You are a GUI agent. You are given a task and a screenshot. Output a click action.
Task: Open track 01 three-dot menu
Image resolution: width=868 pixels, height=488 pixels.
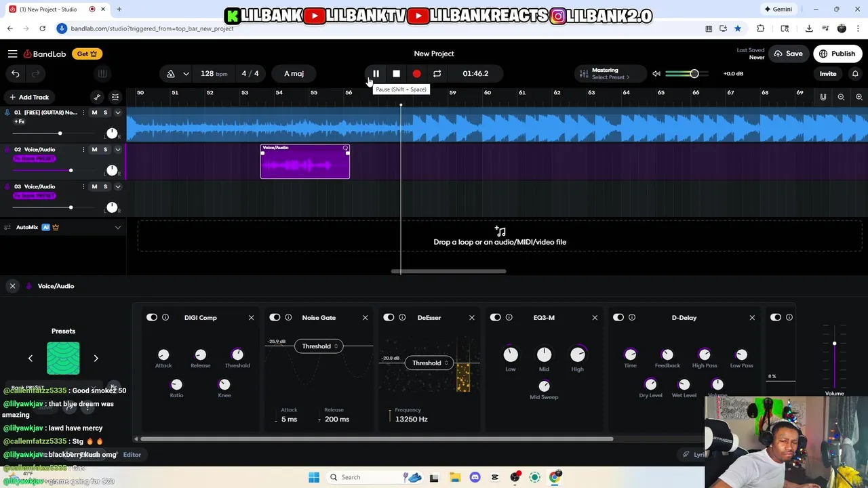[x=83, y=113]
